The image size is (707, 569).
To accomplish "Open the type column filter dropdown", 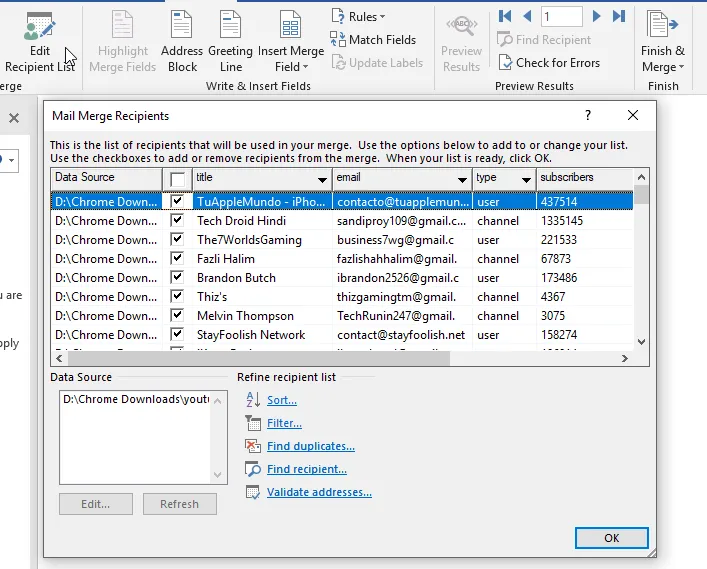I will [526, 180].
